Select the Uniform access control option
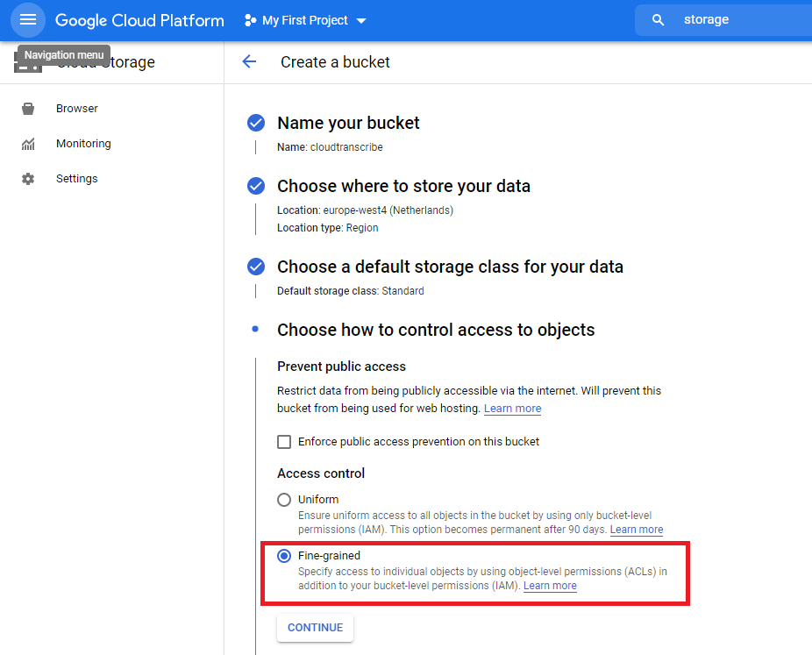The height and width of the screenshot is (655, 812). [x=284, y=500]
